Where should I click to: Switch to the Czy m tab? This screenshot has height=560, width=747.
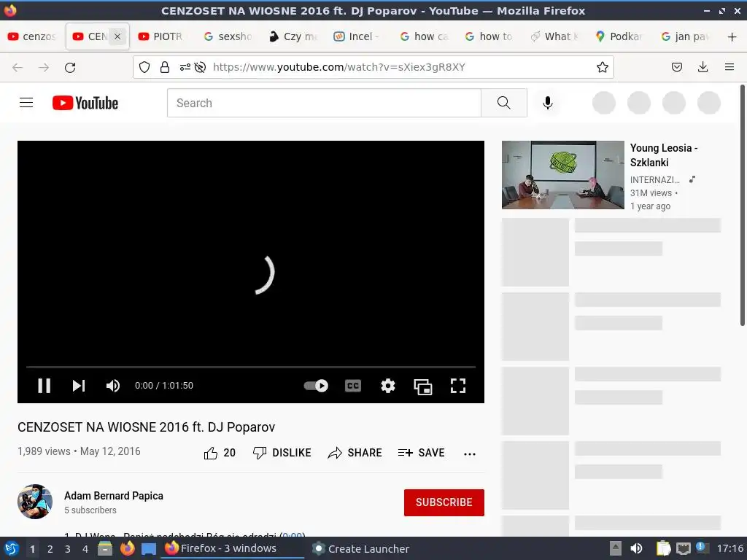point(293,36)
